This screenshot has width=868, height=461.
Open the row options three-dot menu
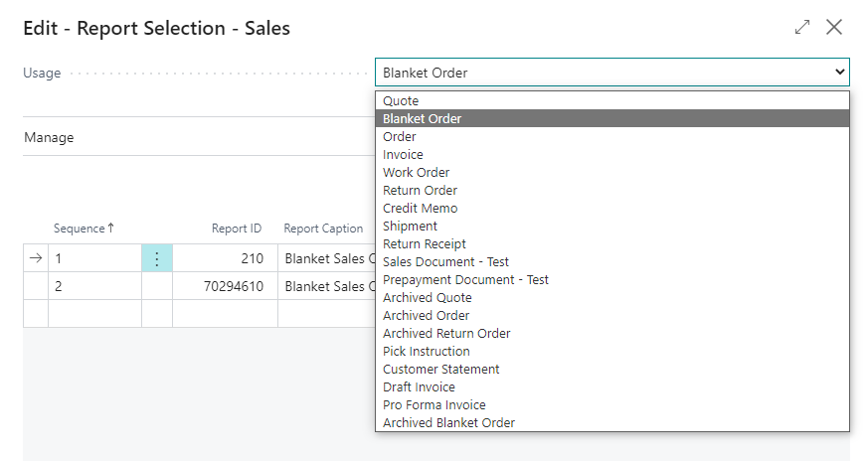click(157, 258)
